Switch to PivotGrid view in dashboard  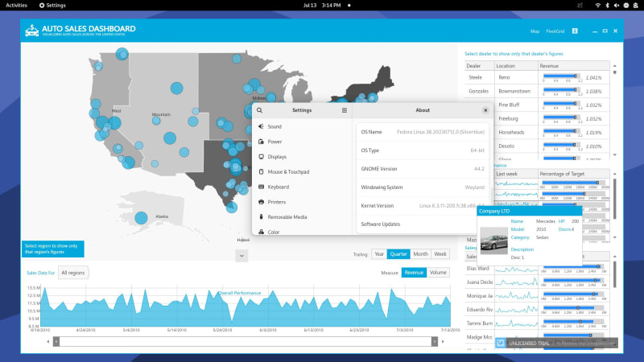(x=555, y=31)
